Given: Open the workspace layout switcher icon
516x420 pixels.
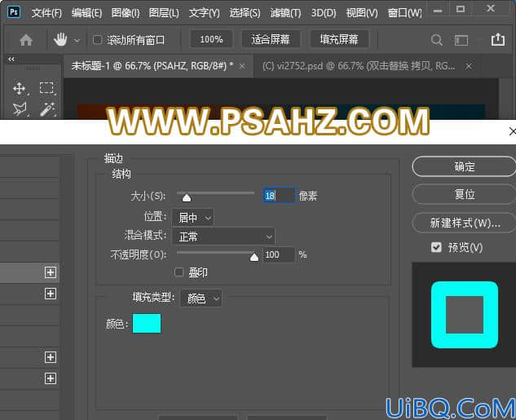Looking at the screenshot, I should pos(461,41).
